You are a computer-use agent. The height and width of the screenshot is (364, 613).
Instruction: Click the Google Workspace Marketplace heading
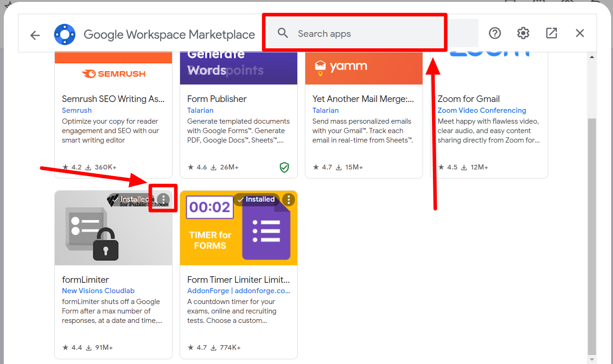click(169, 34)
